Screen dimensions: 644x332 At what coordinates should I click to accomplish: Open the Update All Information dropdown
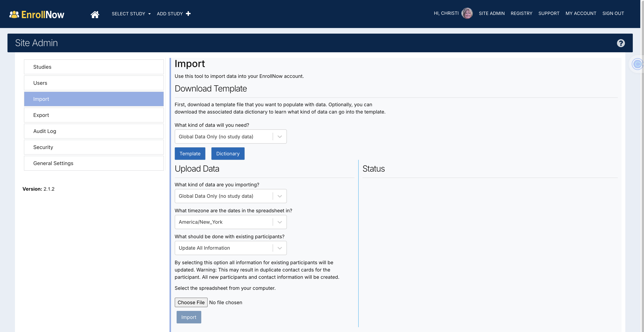[230, 248]
